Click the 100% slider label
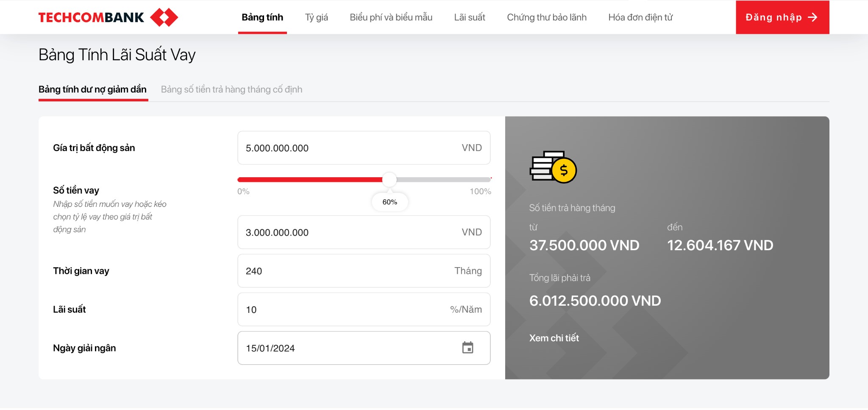 pos(480,192)
